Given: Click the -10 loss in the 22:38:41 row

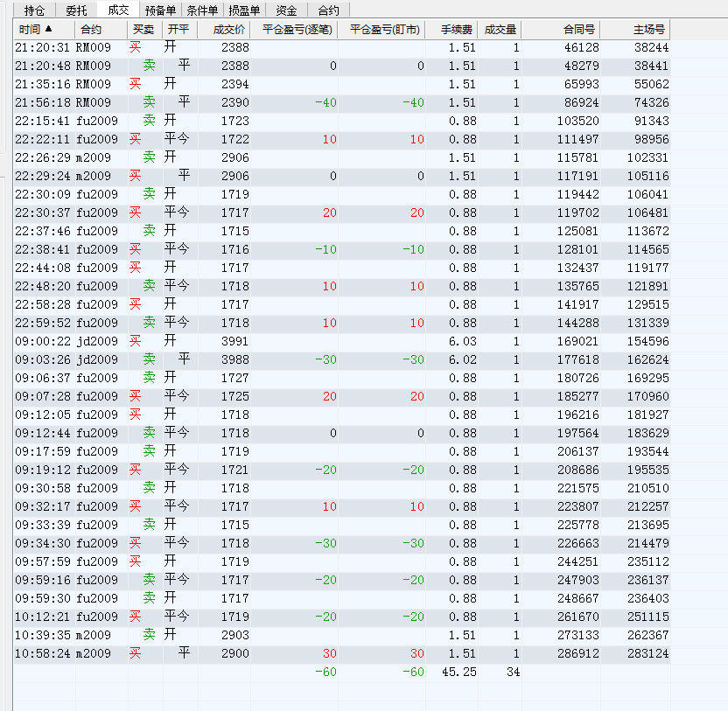Looking at the screenshot, I should tap(325, 250).
